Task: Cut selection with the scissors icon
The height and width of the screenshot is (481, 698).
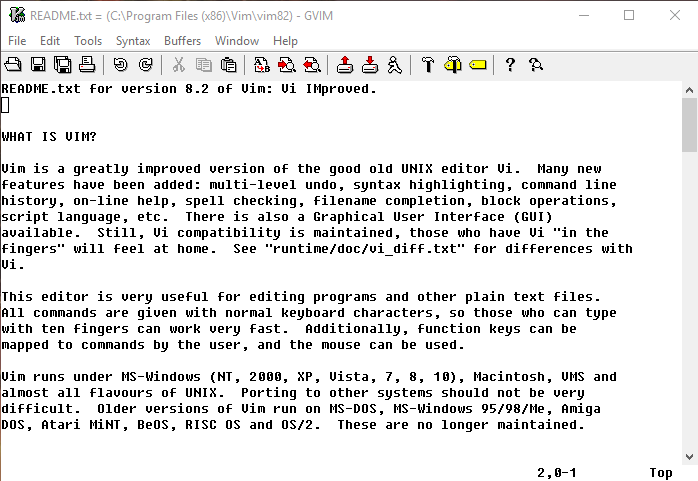Action: (x=179, y=65)
